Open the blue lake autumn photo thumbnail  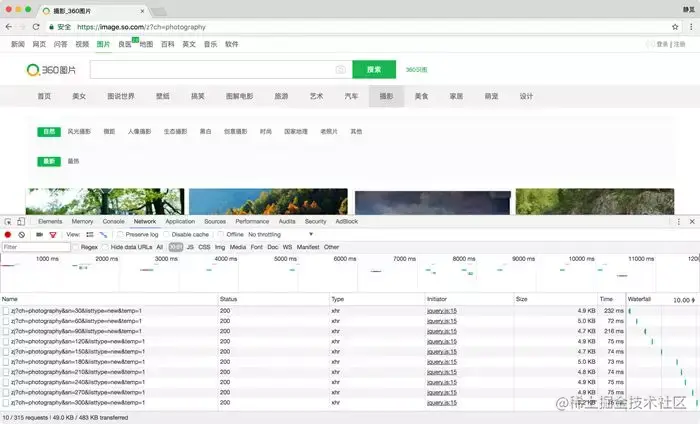click(268, 201)
